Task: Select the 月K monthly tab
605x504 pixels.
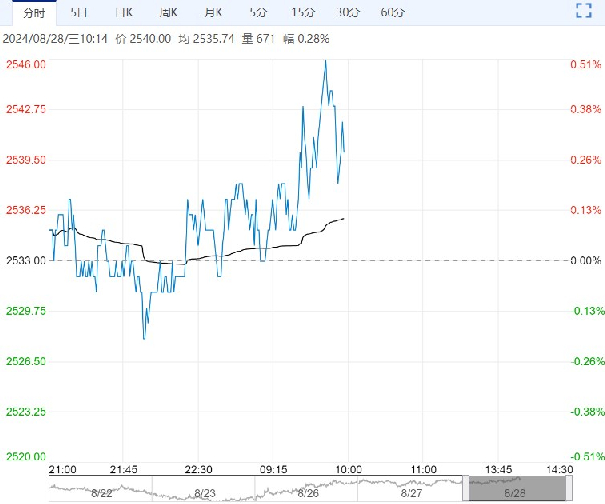Action: point(213,12)
